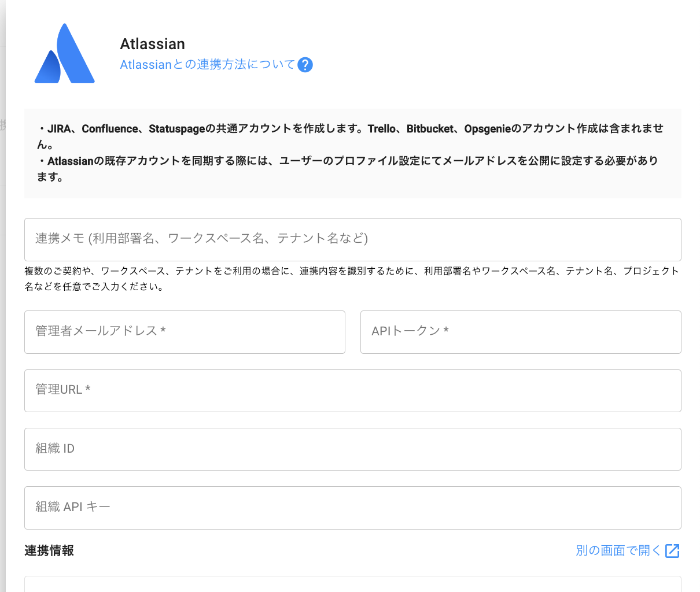Image resolution: width=700 pixels, height=592 pixels.
Task: Select the APIトークン input field
Action: [520, 332]
